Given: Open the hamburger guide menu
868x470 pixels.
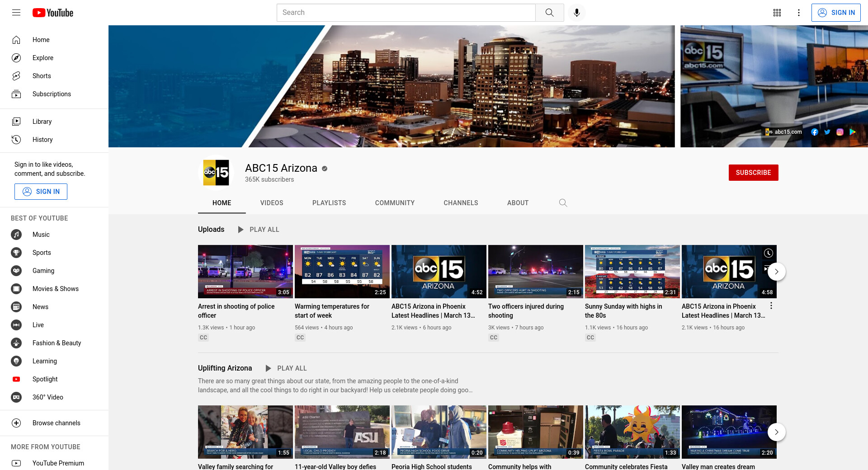Looking at the screenshot, I should click(x=16, y=13).
